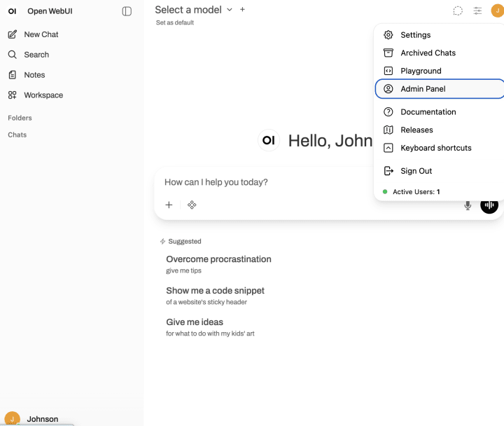
Task: Expand the Chats section
Action: coord(17,135)
